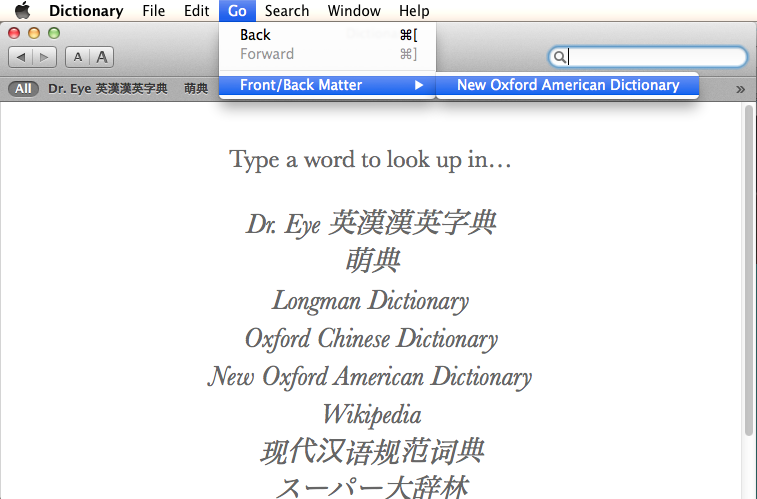Open the Edit menu
This screenshot has height=499, width=757.
tap(196, 11)
